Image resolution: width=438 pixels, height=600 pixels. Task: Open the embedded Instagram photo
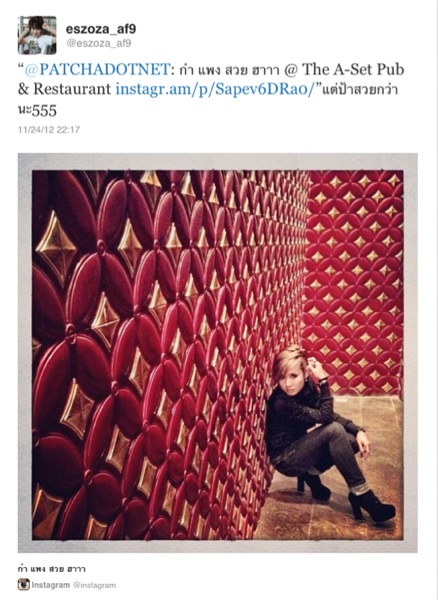218,353
